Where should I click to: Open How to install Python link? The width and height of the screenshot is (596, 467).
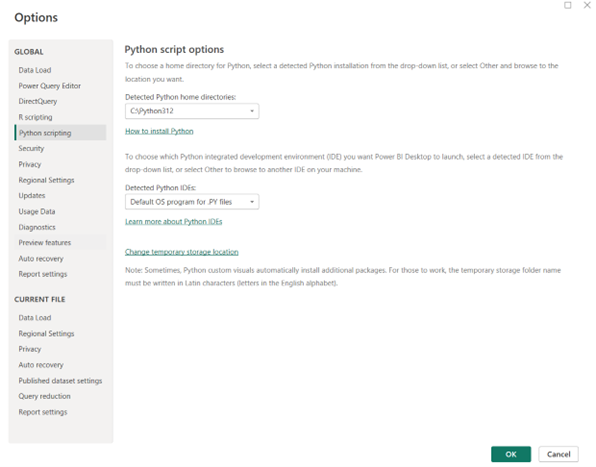(159, 131)
